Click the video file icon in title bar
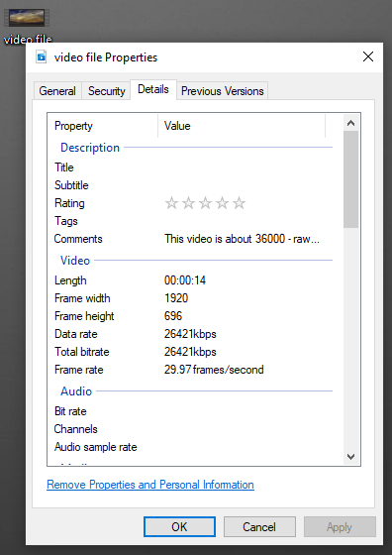Viewport: 392px width, 555px height. click(x=42, y=57)
